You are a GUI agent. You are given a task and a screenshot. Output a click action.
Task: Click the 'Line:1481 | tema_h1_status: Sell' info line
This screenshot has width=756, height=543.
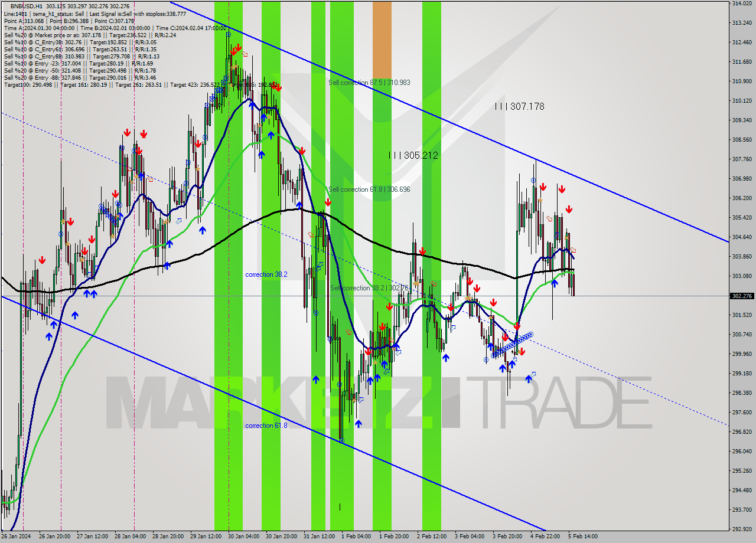click(x=94, y=14)
